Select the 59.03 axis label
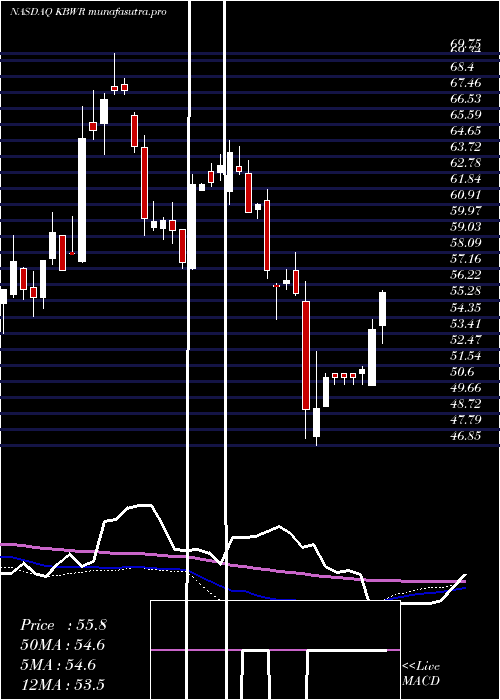Screen dimensions: 500x700 pyautogui.click(x=466, y=227)
